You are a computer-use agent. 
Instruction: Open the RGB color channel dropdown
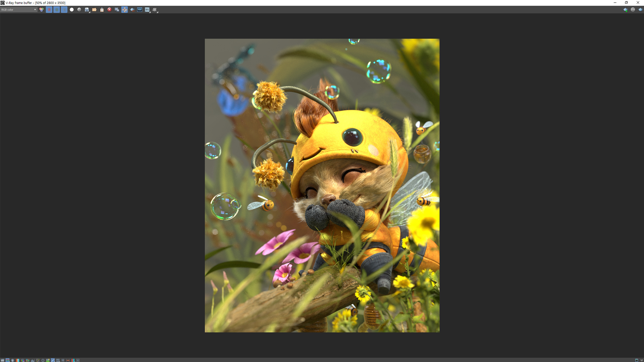(x=19, y=10)
